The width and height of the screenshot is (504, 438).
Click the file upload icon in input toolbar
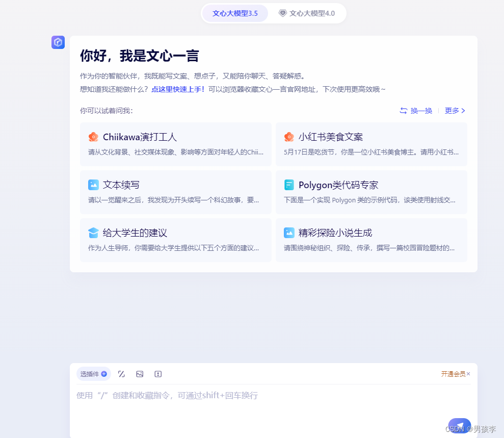coord(158,374)
